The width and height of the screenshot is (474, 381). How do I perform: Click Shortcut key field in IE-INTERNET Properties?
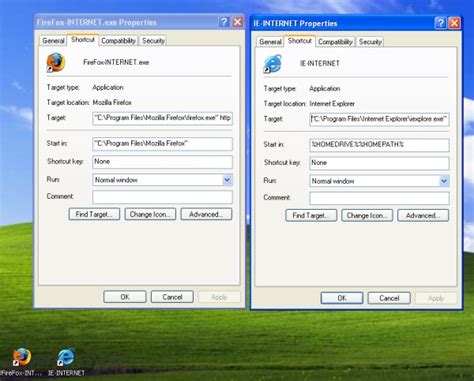click(379, 163)
